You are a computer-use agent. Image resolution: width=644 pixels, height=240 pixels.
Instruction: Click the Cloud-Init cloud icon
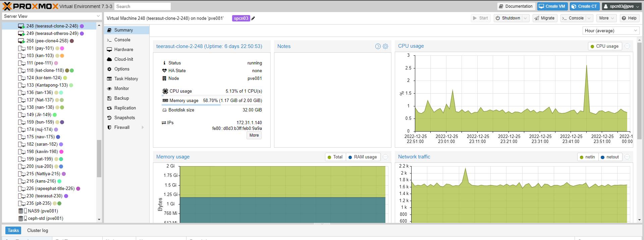coord(109,59)
